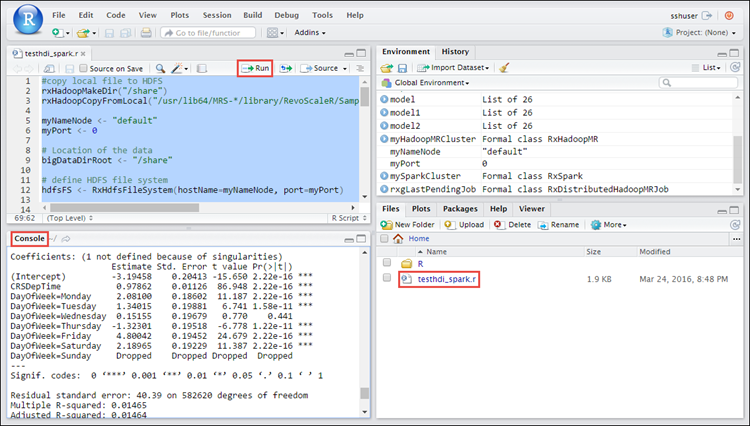Click the find/replace magnifier icon

[x=161, y=68]
